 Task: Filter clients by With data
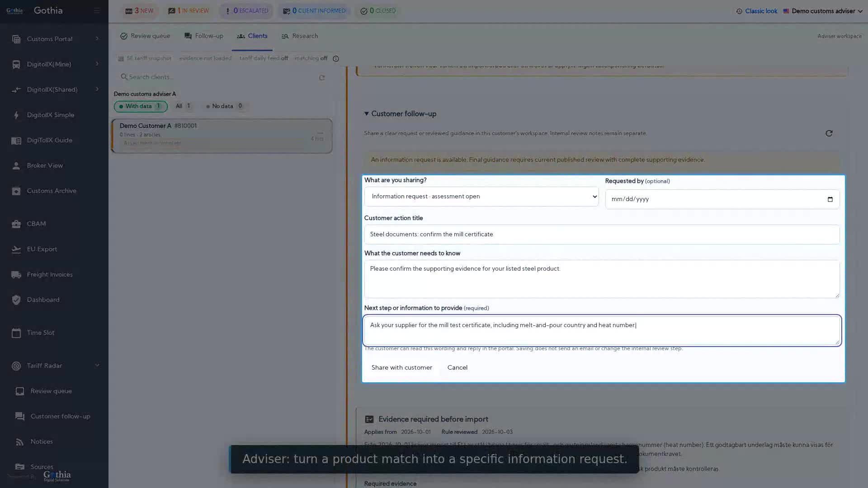tap(141, 106)
